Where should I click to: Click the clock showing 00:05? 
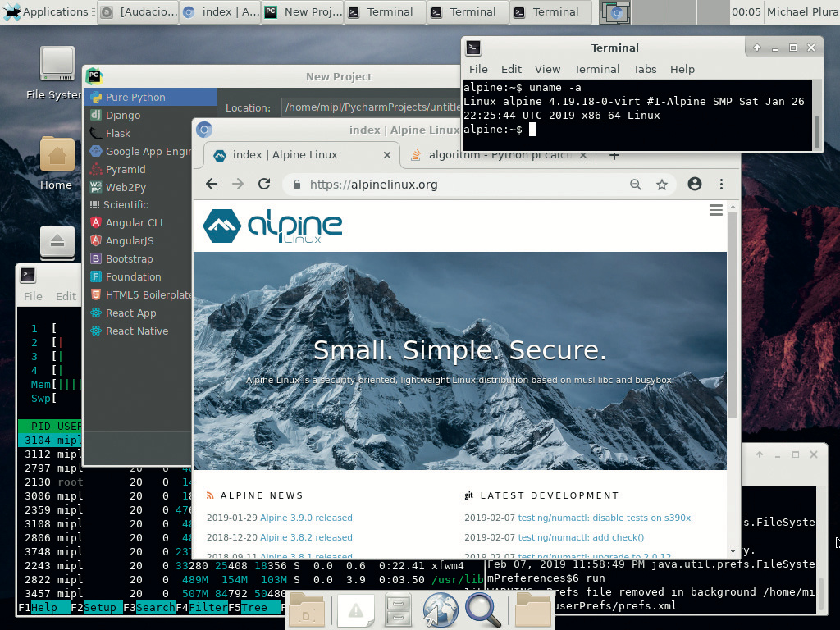(x=746, y=11)
